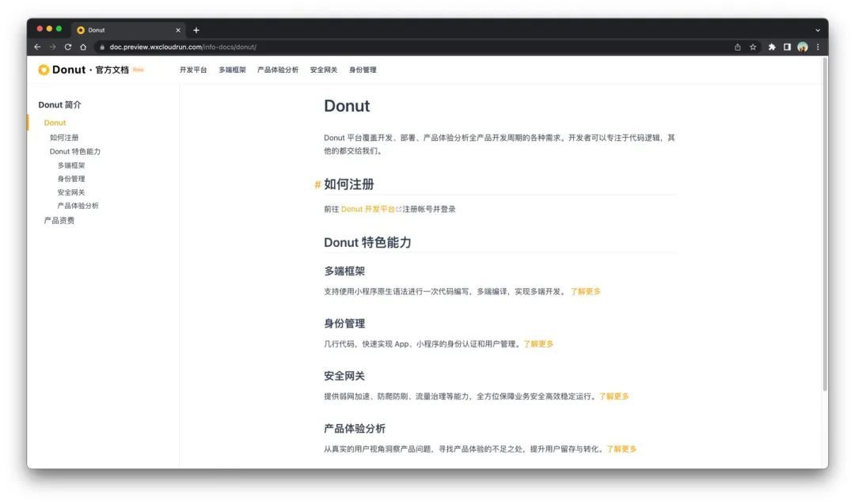Open a new tab with the plus icon

[196, 30]
